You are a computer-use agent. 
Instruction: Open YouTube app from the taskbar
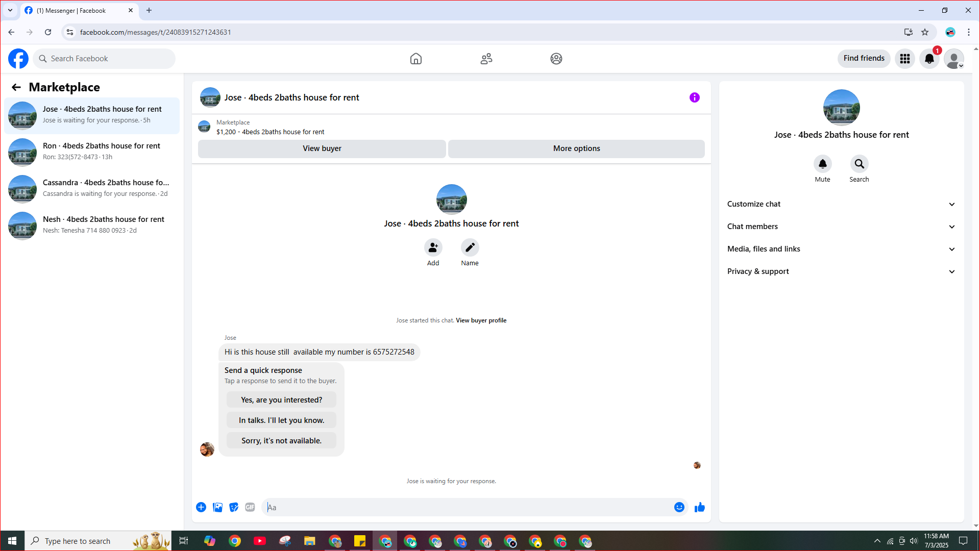(260, 541)
